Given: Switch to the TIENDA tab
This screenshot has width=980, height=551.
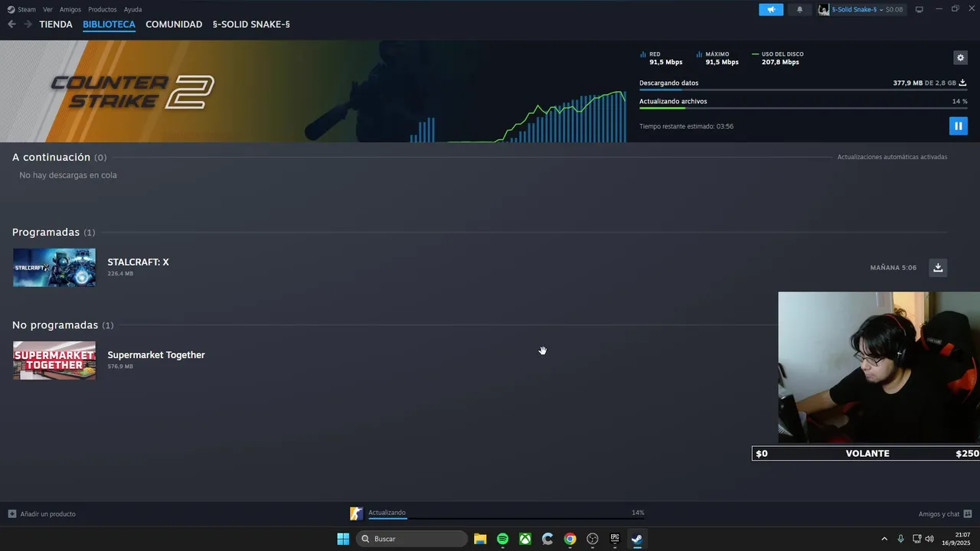Looking at the screenshot, I should [x=56, y=24].
